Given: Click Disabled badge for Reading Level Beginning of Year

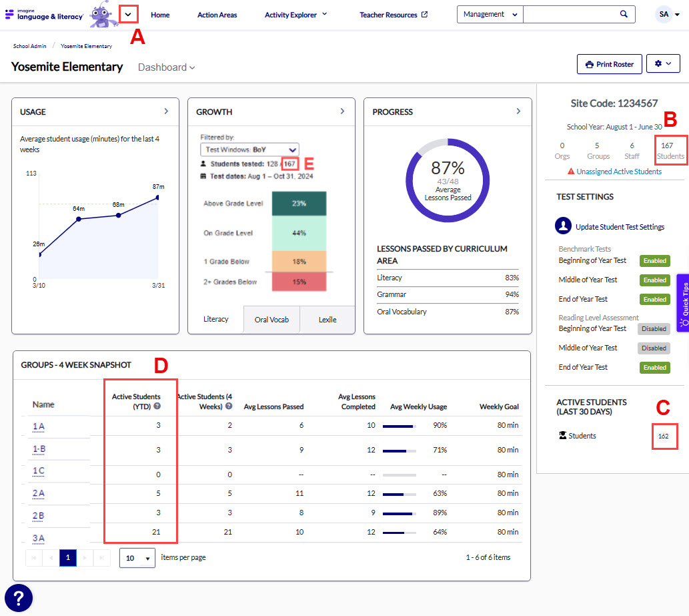Looking at the screenshot, I should pyautogui.click(x=654, y=328).
